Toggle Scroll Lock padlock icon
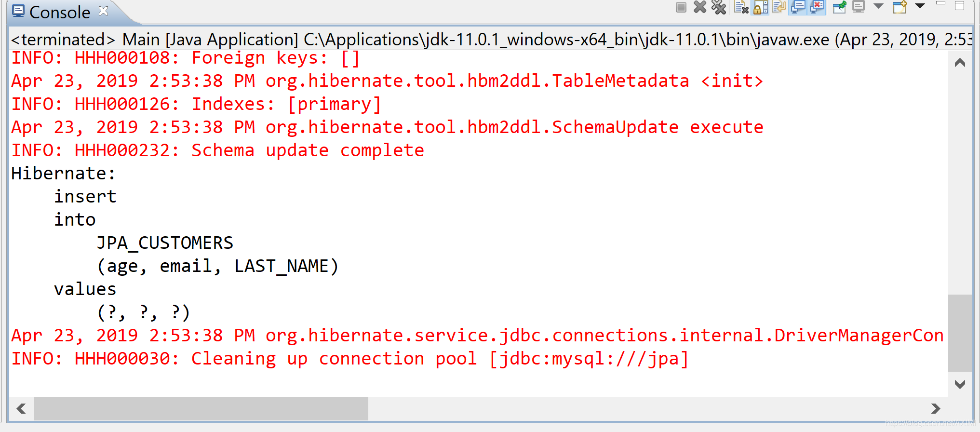 pyautogui.click(x=761, y=7)
